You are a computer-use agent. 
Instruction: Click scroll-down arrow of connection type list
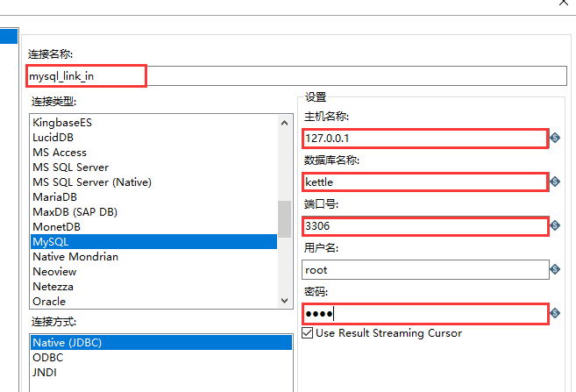284,301
